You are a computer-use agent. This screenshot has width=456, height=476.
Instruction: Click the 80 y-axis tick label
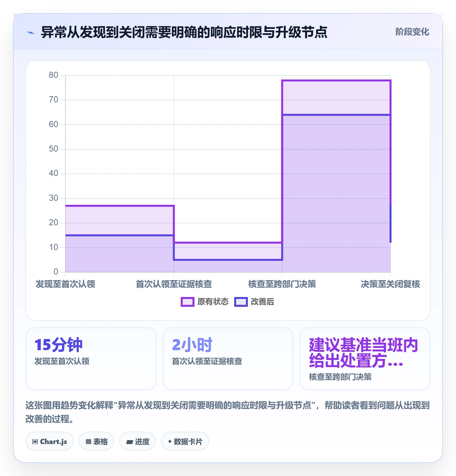click(53, 75)
